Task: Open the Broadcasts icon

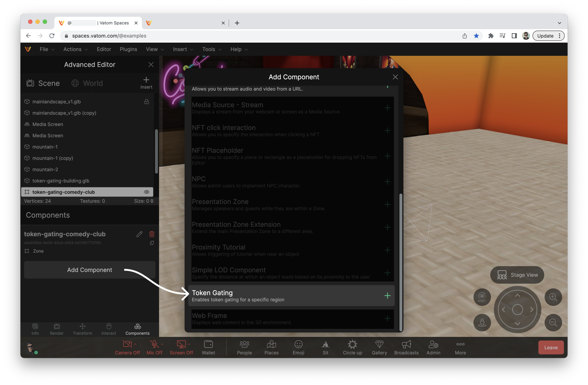Action: click(406, 347)
